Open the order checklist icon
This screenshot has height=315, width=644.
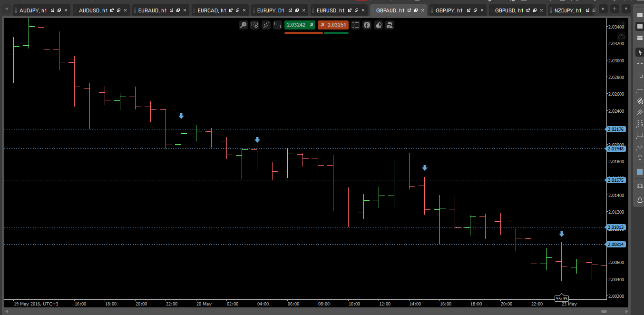click(x=356, y=25)
